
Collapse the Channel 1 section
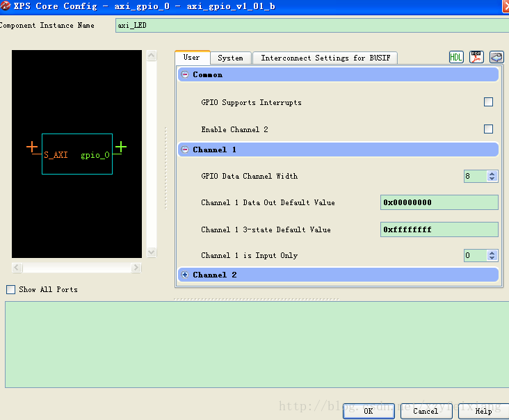[x=185, y=150]
